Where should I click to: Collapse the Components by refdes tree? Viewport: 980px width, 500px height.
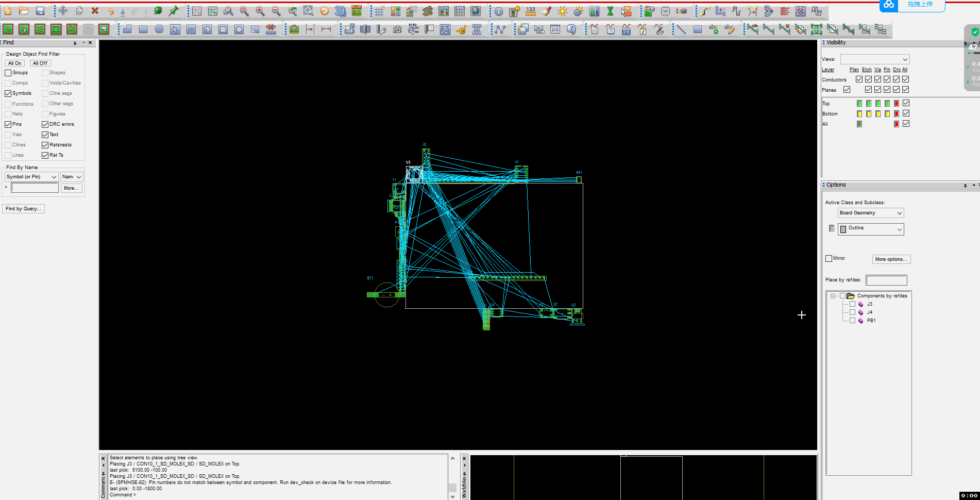833,296
